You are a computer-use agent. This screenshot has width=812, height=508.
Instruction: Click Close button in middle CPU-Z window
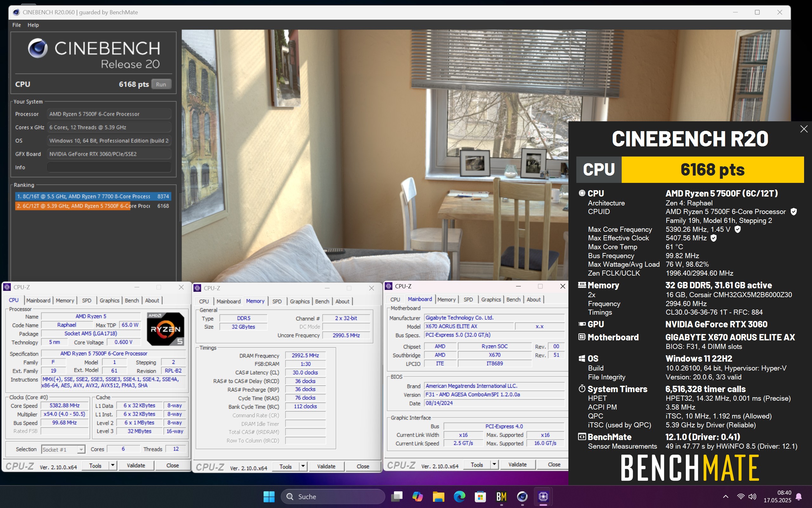click(363, 466)
